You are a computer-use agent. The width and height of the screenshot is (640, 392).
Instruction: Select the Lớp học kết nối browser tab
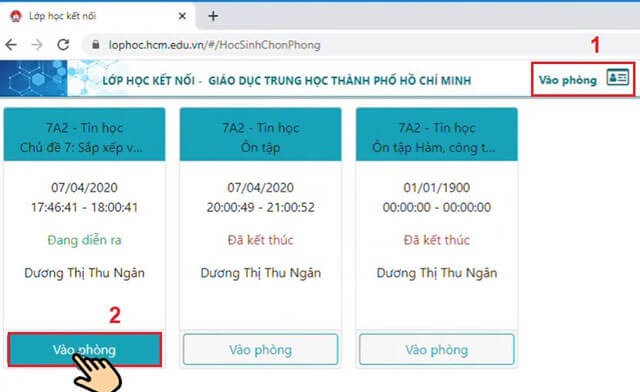coord(98,16)
